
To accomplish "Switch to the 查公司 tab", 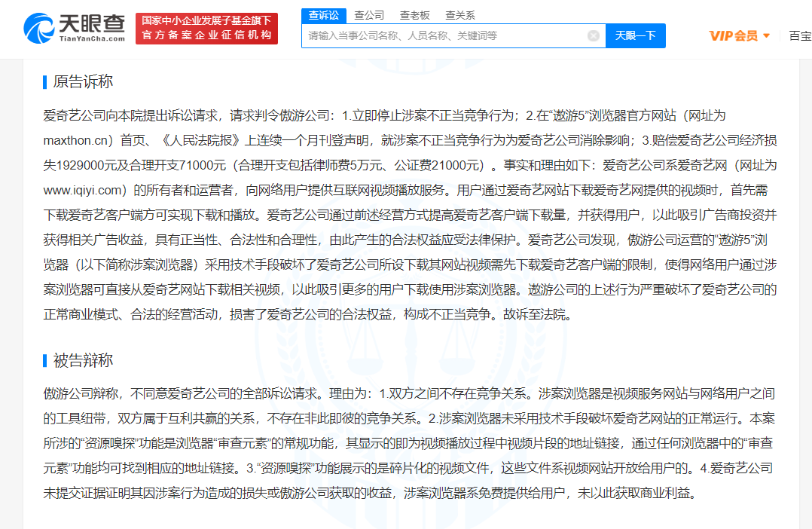I will (369, 16).
